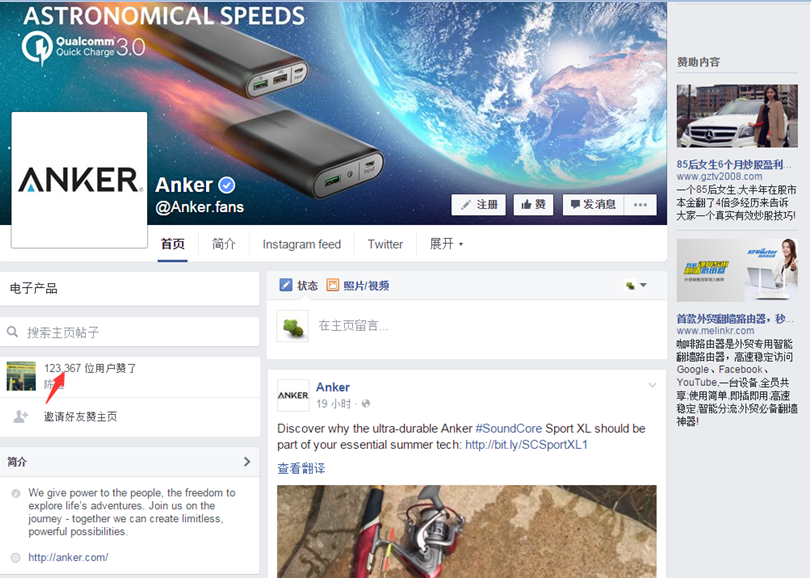Open the router ad image

coord(737,270)
